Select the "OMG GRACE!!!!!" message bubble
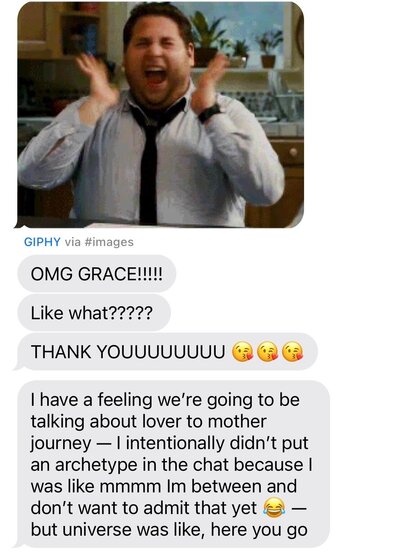Image resolution: width=400 pixels, height=553 pixels. click(x=97, y=274)
